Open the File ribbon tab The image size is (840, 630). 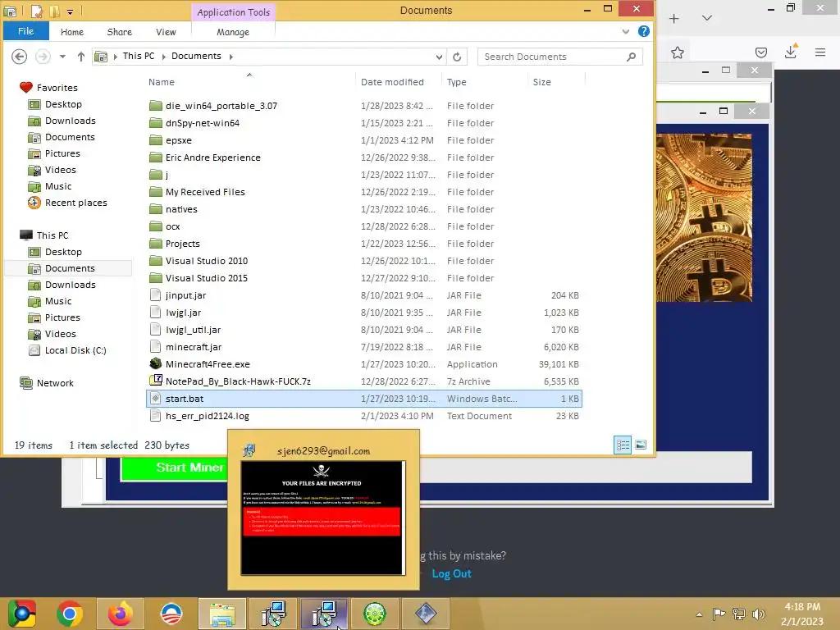point(25,31)
